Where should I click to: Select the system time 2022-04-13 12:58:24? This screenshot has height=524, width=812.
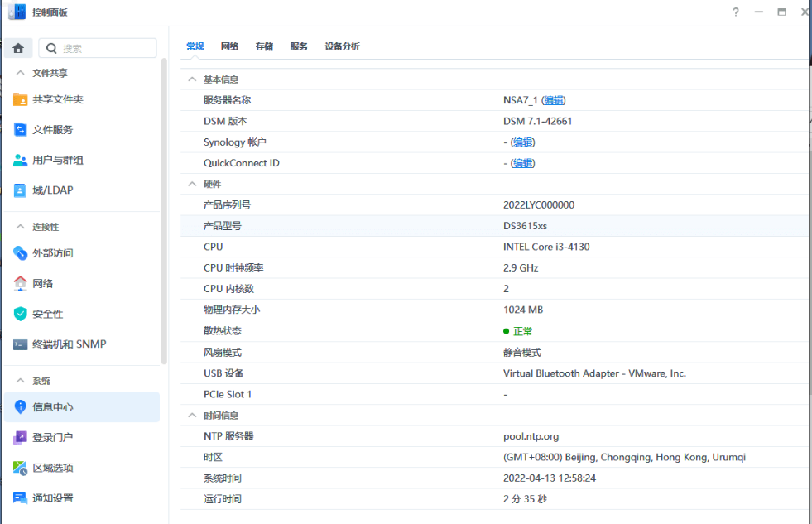[550, 478]
